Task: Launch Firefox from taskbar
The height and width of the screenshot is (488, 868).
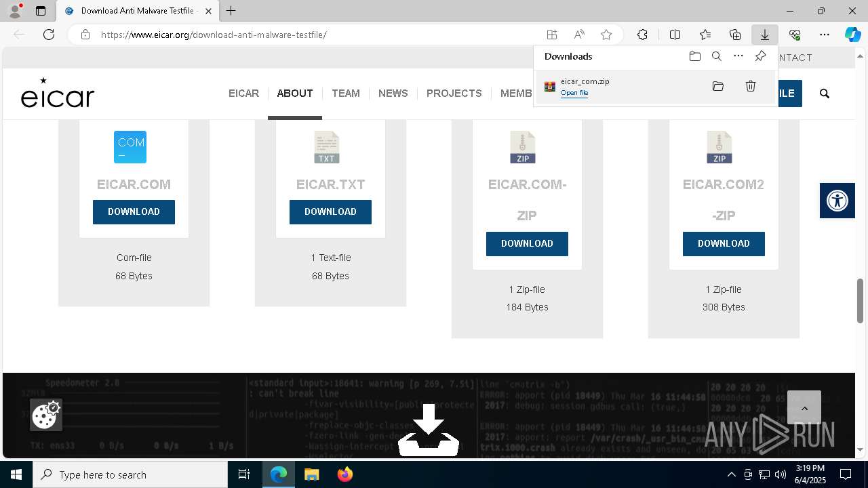Action: coord(345,474)
